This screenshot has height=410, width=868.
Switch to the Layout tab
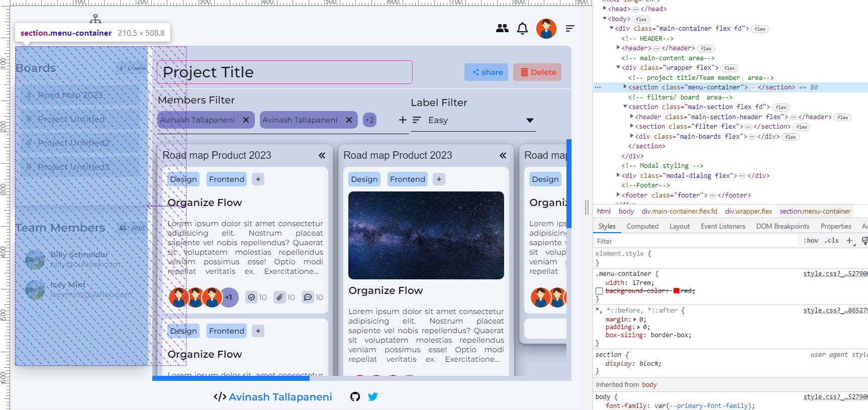pos(680,227)
